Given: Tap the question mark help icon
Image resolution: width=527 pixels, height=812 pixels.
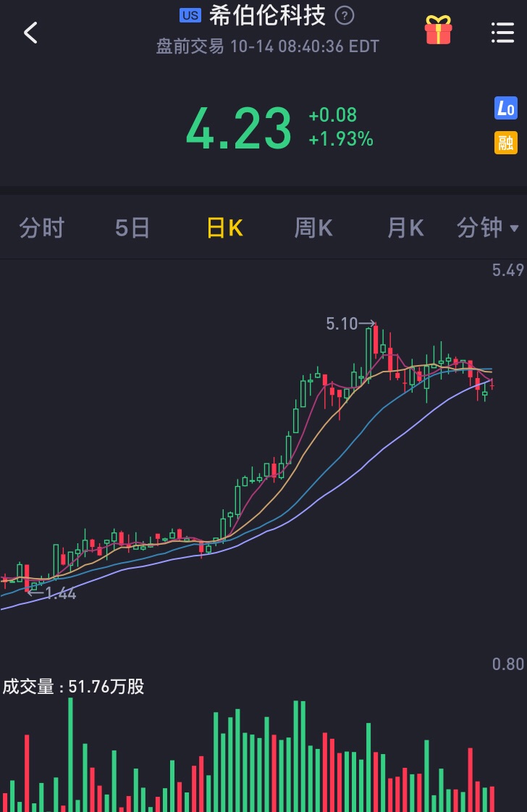Looking at the screenshot, I should 345,15.
